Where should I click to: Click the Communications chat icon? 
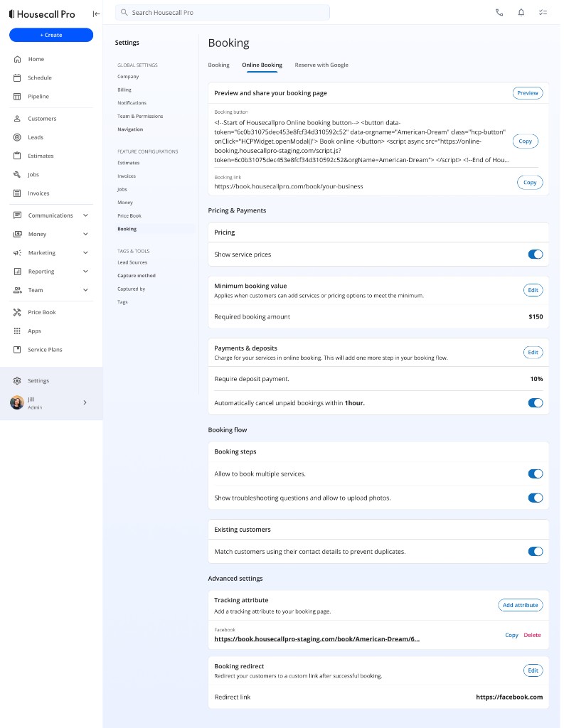pyautogui.click(x=17, y=215)
